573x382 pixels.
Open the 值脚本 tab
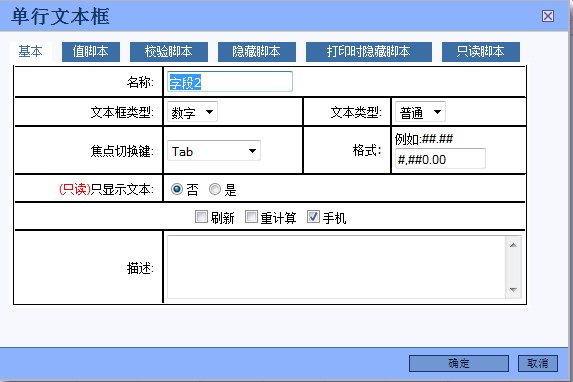tap(91, 52)
